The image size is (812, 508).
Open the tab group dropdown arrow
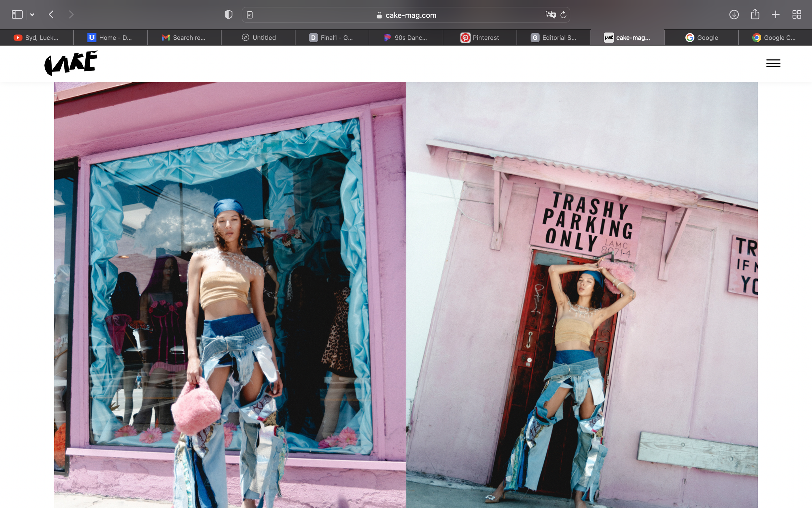32,14
